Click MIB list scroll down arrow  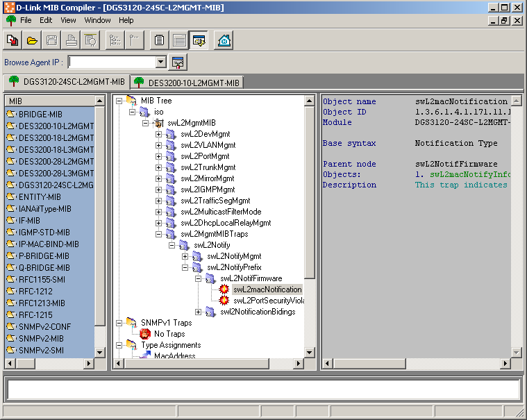pyautogui.click(x=100, y=352)
